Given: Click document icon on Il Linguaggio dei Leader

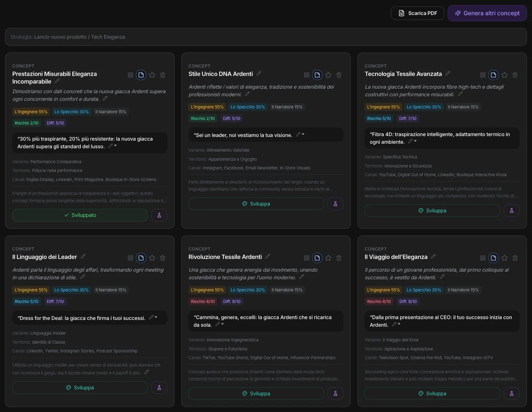Looking at the screenshot, I should pos(141,258).
